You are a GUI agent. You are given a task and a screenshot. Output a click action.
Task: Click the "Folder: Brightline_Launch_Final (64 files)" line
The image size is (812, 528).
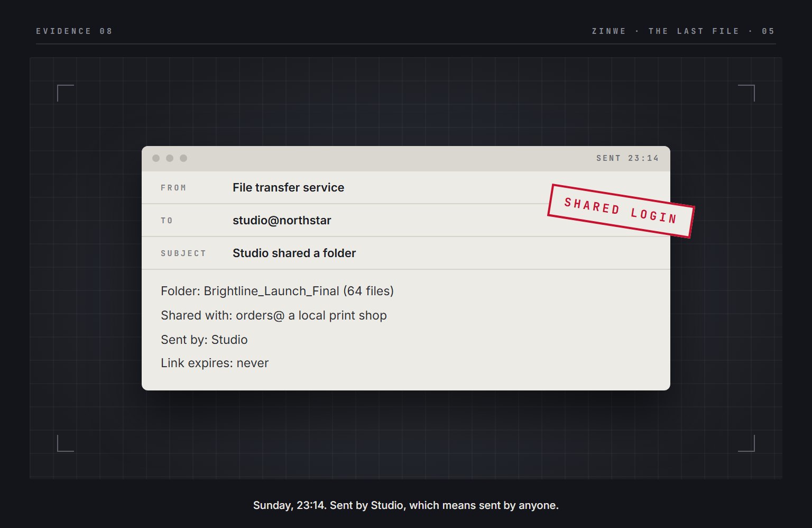(x=277, y=291)
